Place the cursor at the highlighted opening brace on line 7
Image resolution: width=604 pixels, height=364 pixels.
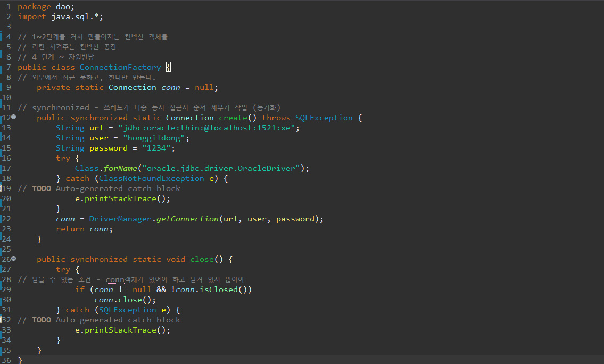(168, 68)
